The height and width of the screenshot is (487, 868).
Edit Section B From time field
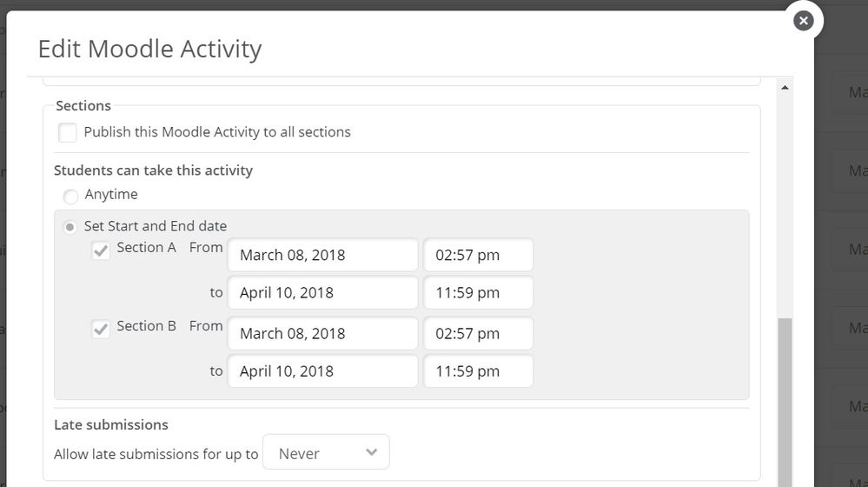pyautogui.click(x=478, y=334)
